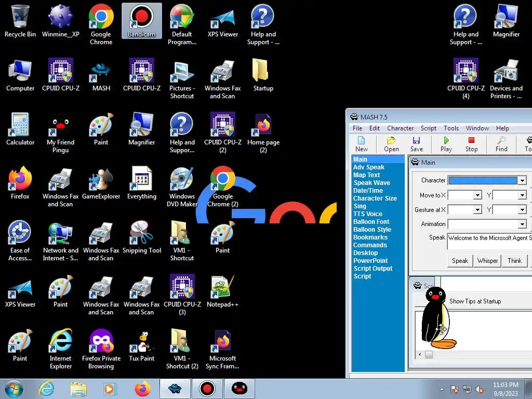The width and height of the screenshot is (532, 399).
Task: Select the GameExplorer desktop icon
Action: (x=101, y=183)
